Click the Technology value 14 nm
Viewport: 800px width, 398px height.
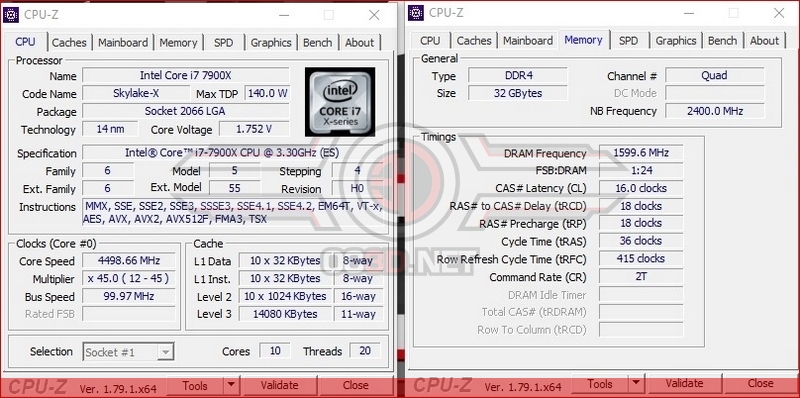110,129
